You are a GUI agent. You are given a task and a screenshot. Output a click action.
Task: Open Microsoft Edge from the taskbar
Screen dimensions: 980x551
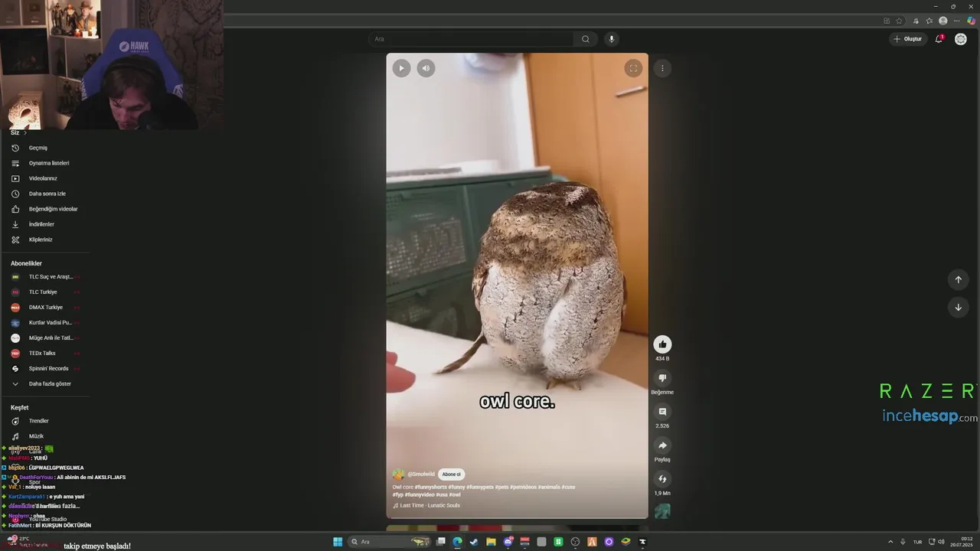[457, 542]
